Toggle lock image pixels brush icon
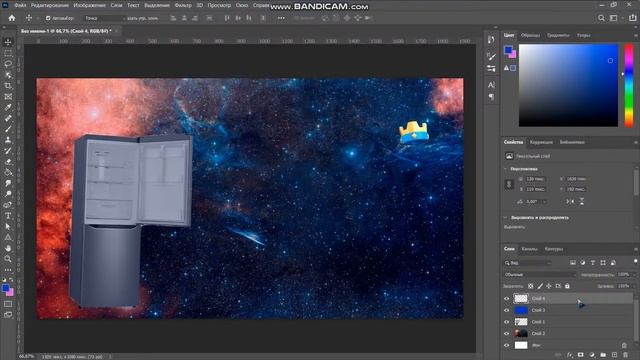This screenshot has height=360, width=640. pos(540,286)
